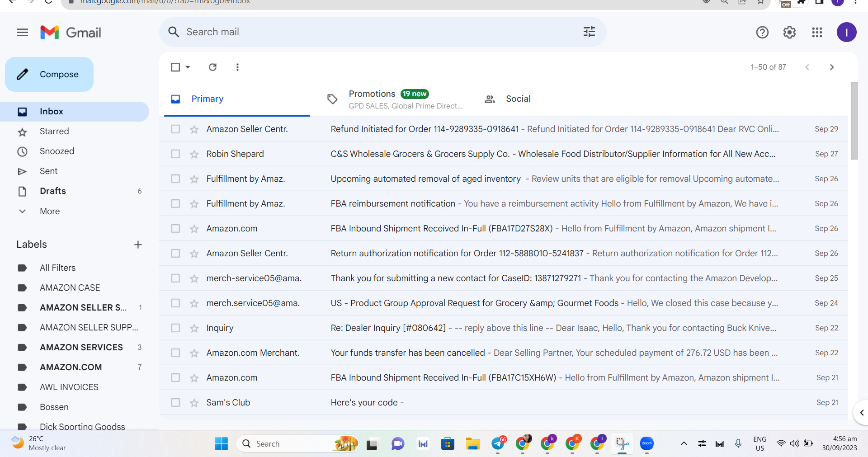Open the Support help icon
Image resolution: width=868 pixels, height=457 pixels.
[x=762, y=33]
